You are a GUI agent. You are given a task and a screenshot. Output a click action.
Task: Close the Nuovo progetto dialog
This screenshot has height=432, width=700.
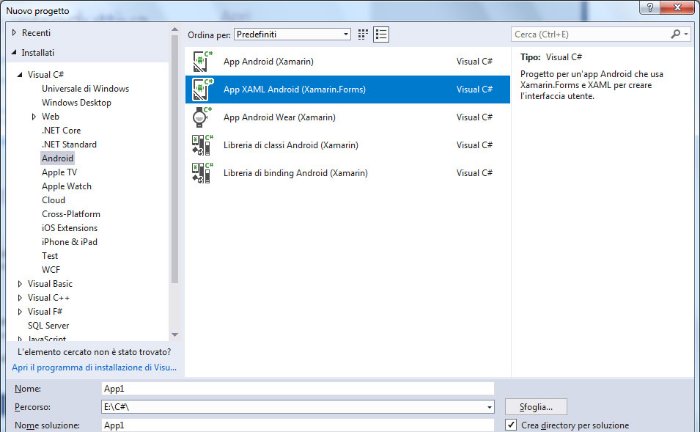(x=677, y=7)
